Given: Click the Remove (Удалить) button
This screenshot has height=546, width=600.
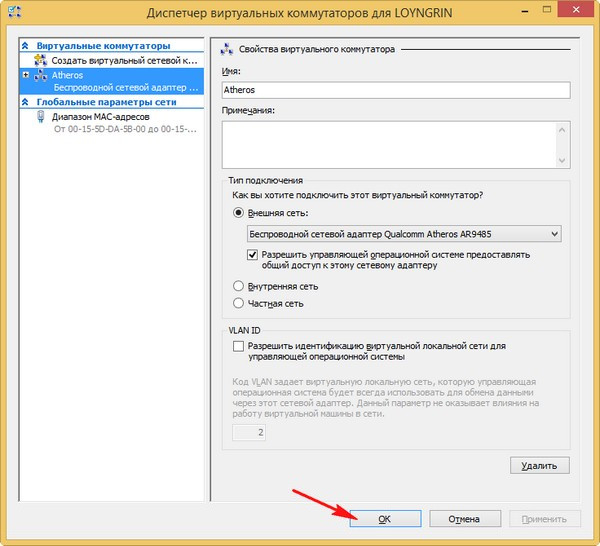Looking at the screenshot, I should 539,465.
